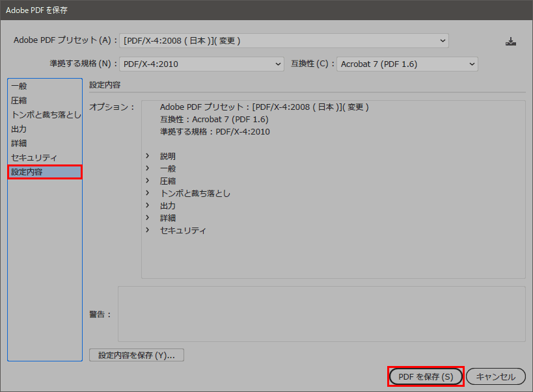Image resolution: width=533 pixels, height=392 pixels.
Task: Expand the 圧縮 section in options
Action: click(x=148, y=180)
